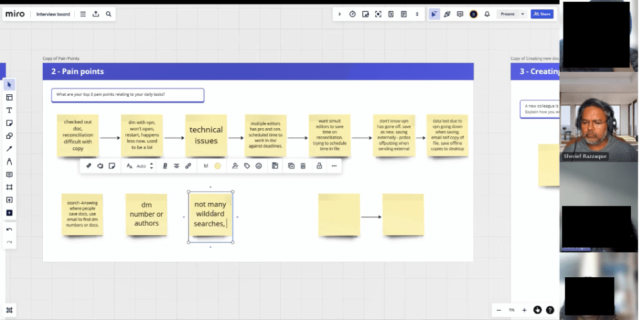Open the notifications bell icon
The height and width of the screenshot is (320, 644).
(x=487, y=14)
